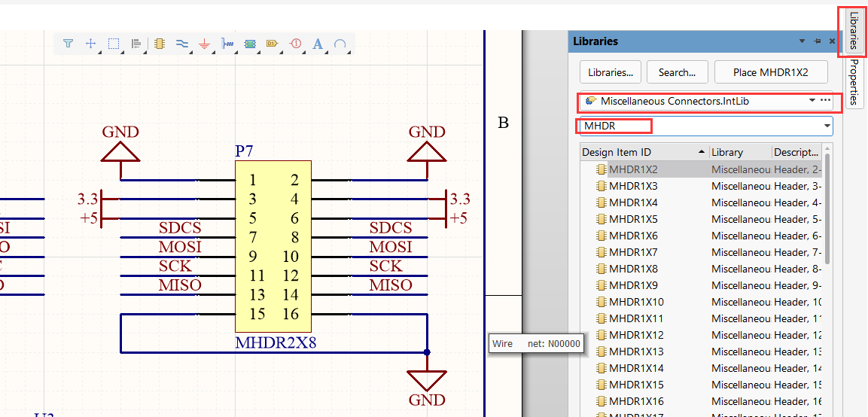Select the MHDR1X8 component row
Image resolution: width=868 pixels, height=417 pixels.
click(x=701, y=269)
